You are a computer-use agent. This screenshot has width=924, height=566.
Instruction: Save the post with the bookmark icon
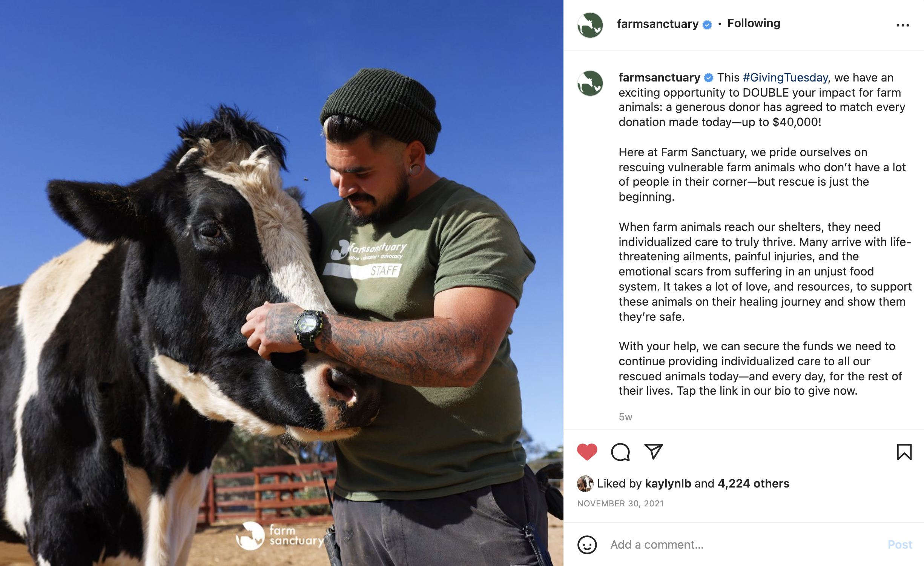[x=904, y=452]
